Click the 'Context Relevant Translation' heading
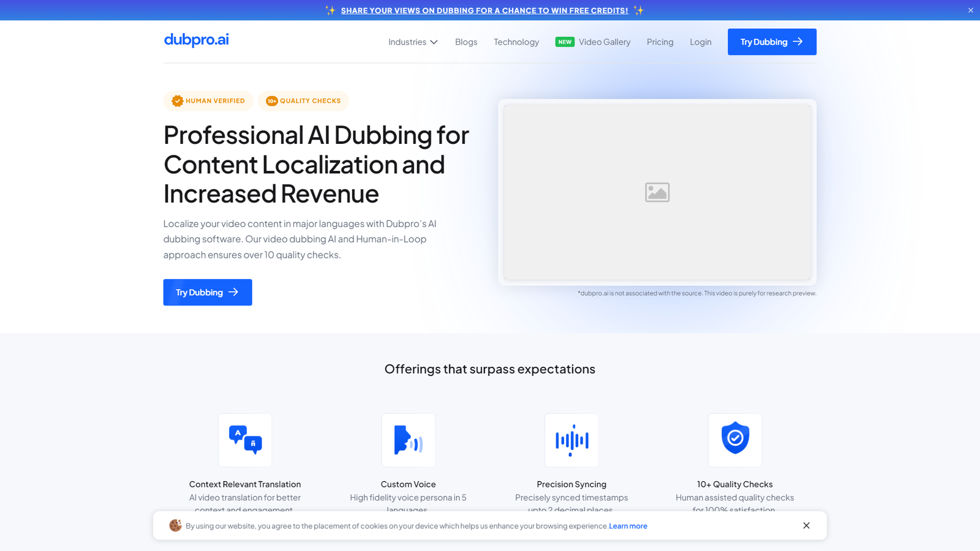The width and height of the screenshot is (980, 551). click(x=245, y=484)
